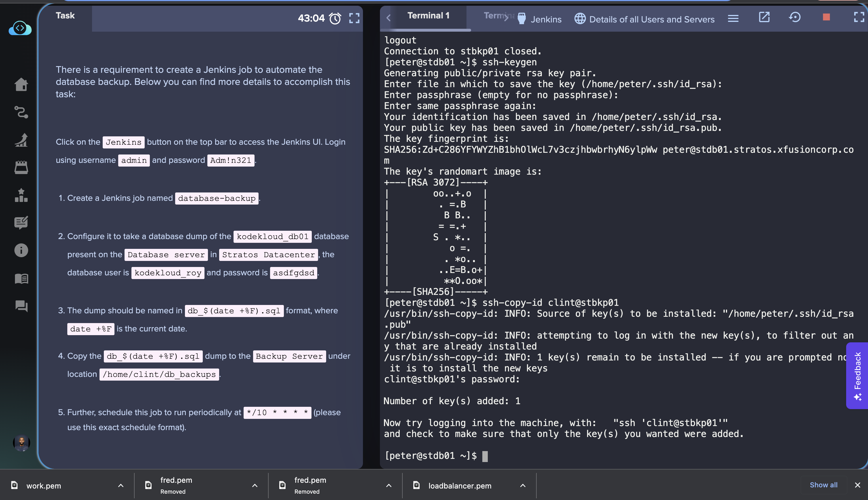This screenshot has width=868, height=500.
Task: Switch to the Terminal 1 tab
Action: [428, 16]
